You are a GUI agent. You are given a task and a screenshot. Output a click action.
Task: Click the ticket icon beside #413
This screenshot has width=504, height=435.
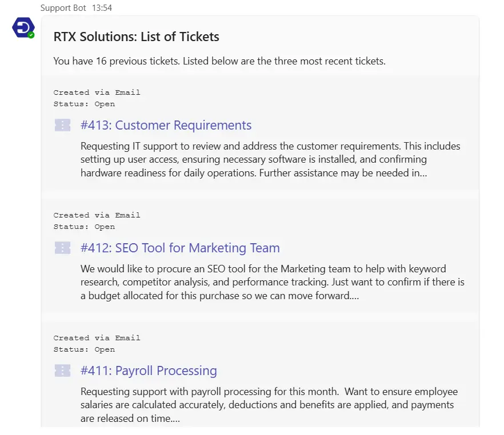tap(63, 125)
